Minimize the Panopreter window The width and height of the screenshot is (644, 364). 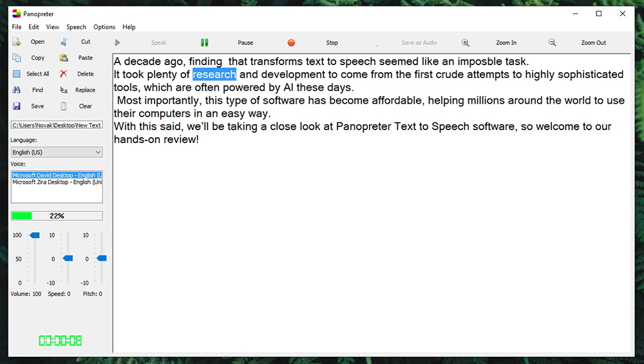tap(575, 14)
